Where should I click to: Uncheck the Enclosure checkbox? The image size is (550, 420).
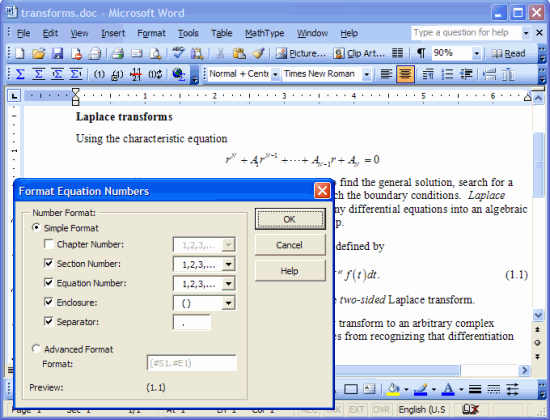pyautogui.click(x=49, y=302)
